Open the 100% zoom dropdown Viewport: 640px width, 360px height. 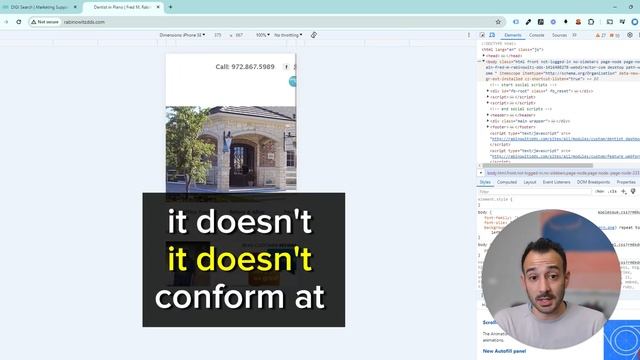tap(262, 35)
